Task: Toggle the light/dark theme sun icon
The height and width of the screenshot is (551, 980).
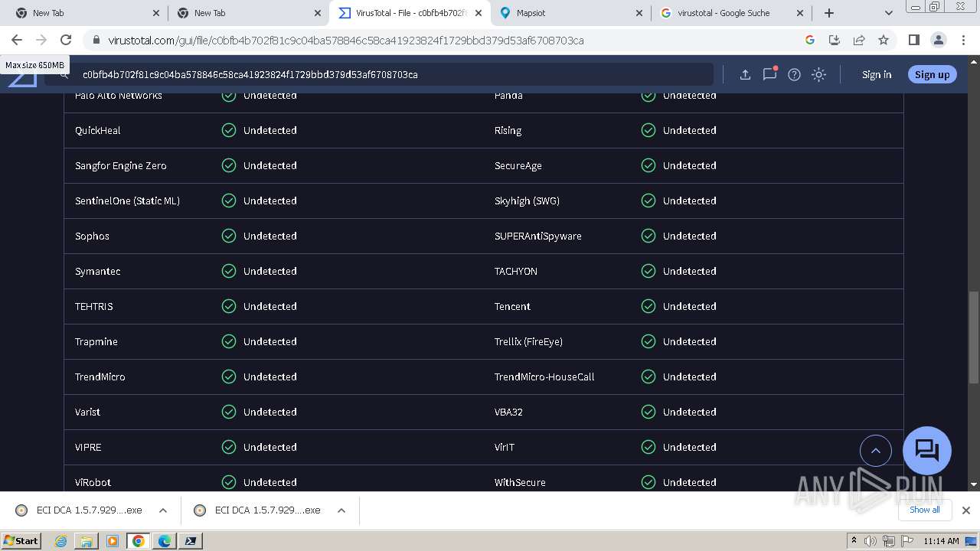Action: coord(818,74)
